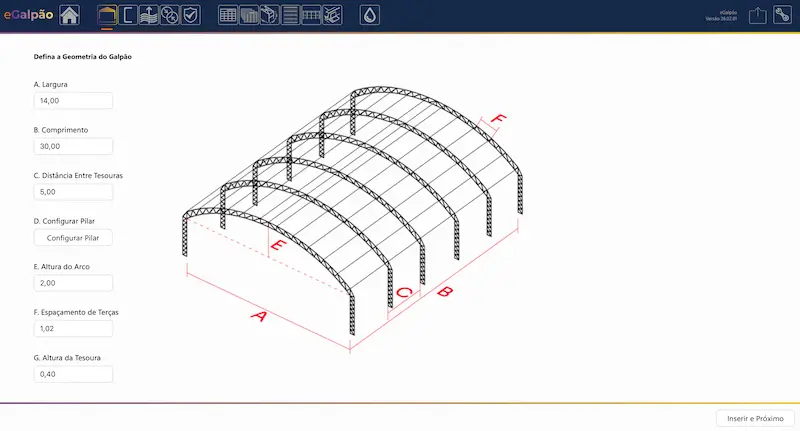800x431 pixels.
Task: Focus the Comprimento field showing 30,00
Action: [73, 146]
